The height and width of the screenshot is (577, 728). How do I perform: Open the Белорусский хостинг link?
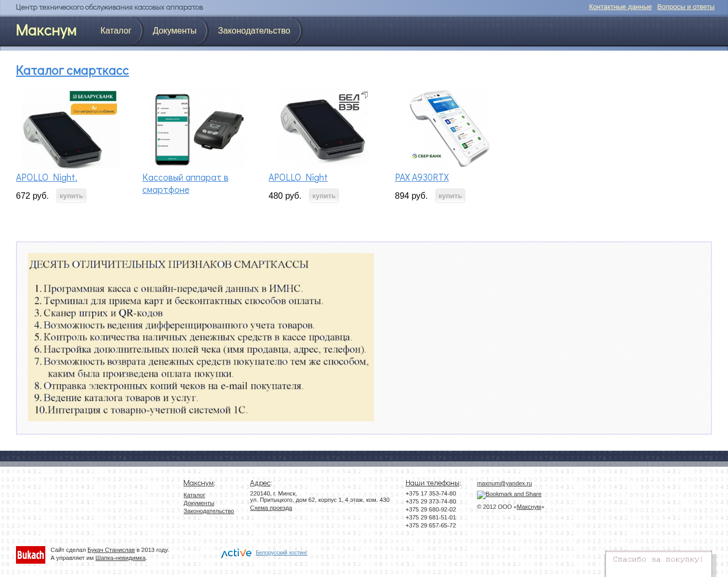click(x=281, y=553)
